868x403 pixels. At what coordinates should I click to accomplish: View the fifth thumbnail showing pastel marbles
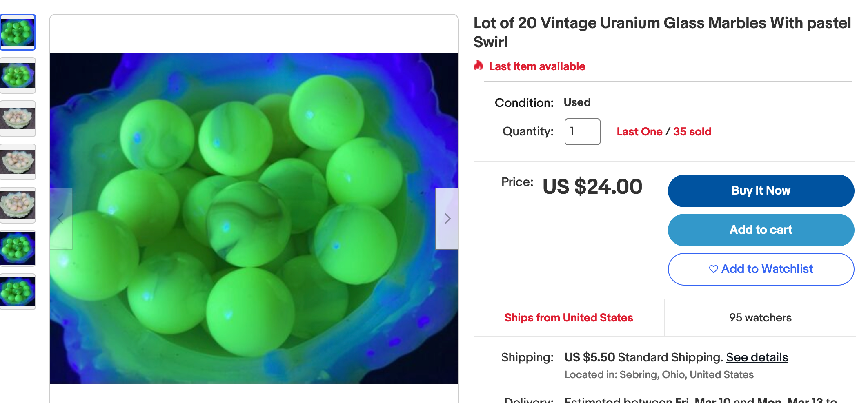18,205
